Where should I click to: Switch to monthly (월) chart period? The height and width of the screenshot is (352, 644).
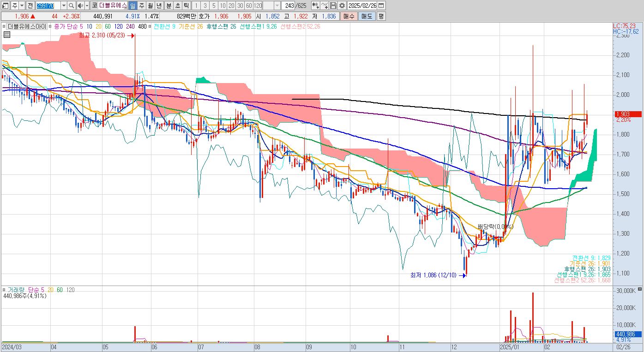coord(150,6)
